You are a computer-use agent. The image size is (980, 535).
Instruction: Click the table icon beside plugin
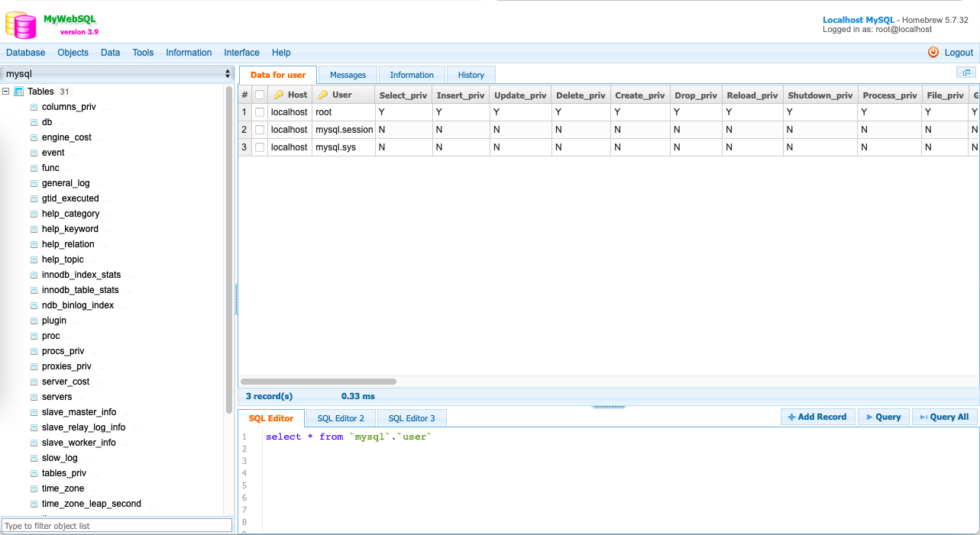(33, 321)
